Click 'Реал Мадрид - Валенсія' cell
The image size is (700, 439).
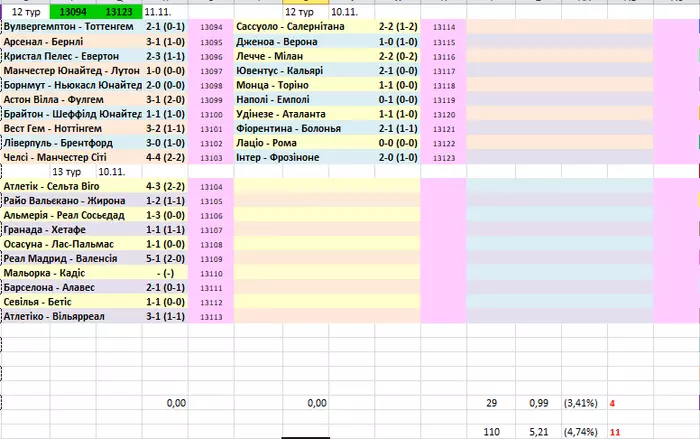72,259
